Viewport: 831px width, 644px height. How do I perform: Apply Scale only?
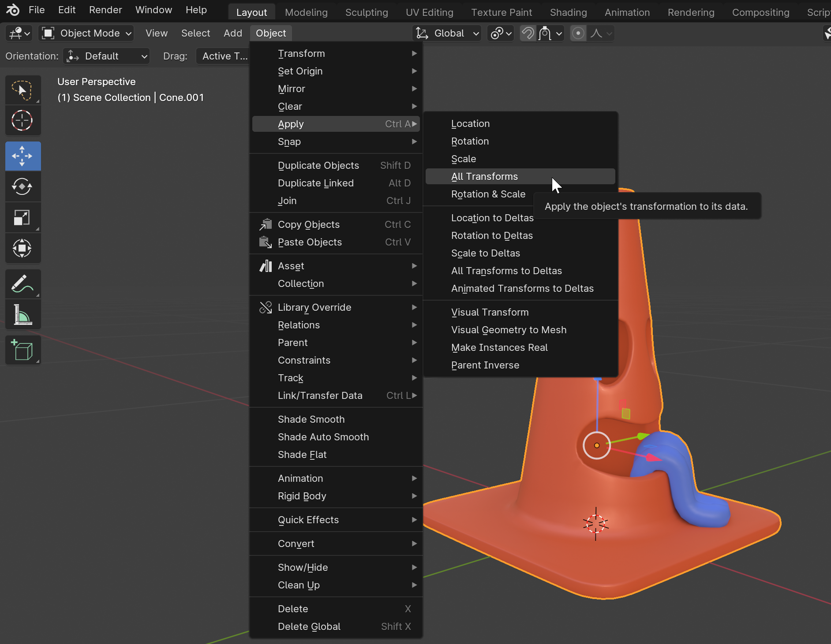520,159
